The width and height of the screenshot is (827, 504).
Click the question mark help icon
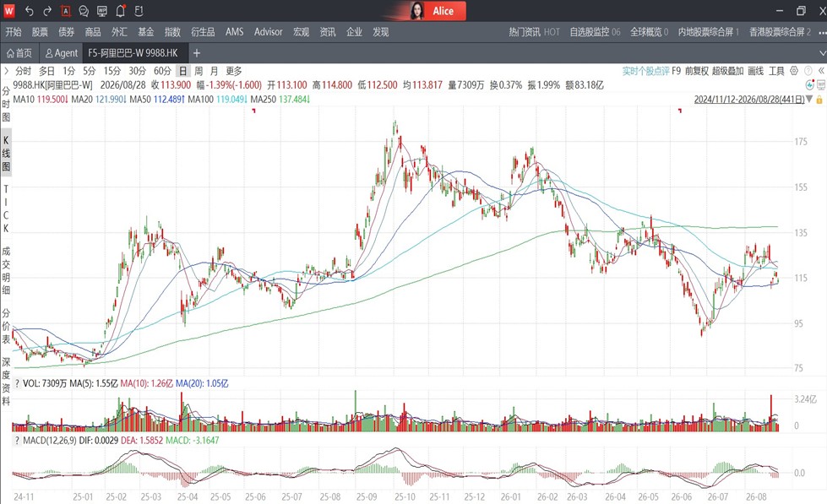(x=808, y=71)
